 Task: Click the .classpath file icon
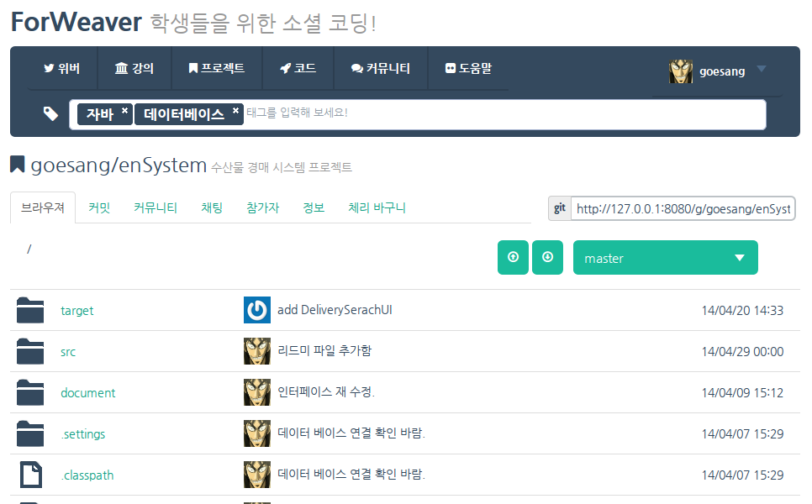click(x=31, y=475)
